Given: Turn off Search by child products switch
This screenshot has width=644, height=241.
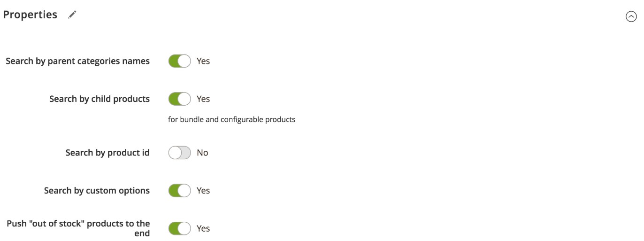Looking at the screenshot, I should click(180, 99).
